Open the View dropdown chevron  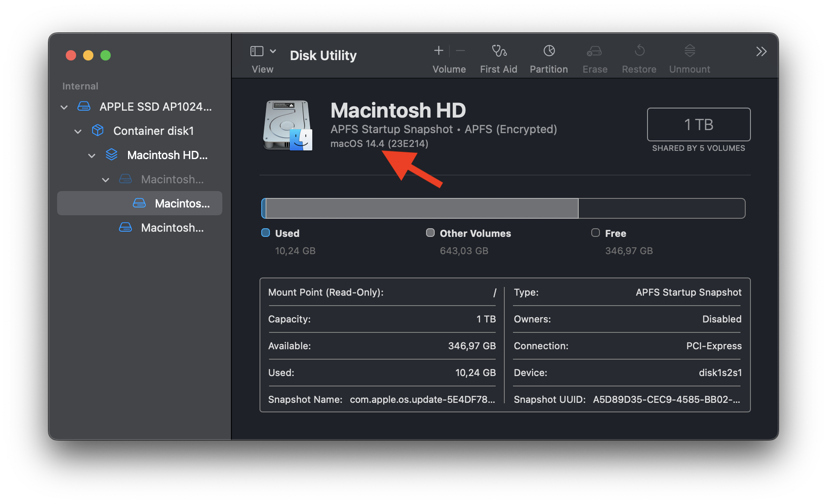click(x=273, y=51)
